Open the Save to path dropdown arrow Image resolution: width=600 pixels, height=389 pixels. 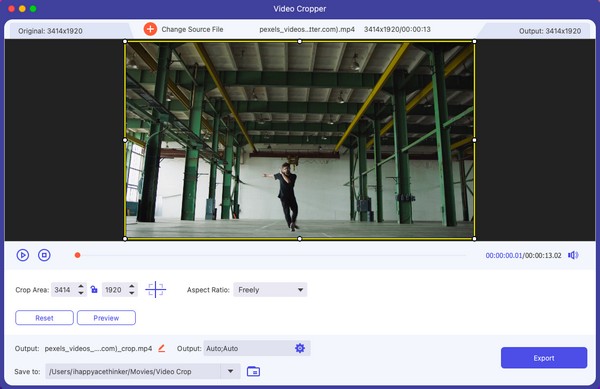tap(230, 371)
